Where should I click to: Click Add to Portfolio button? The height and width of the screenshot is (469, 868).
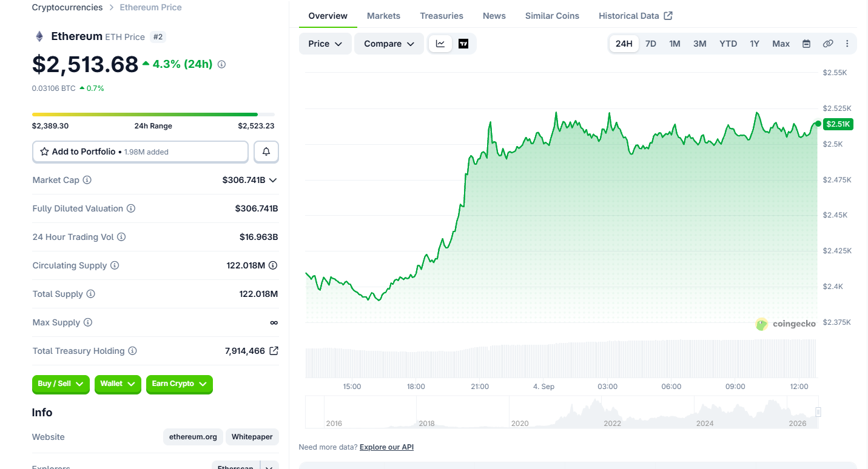(x=140, y=151)
